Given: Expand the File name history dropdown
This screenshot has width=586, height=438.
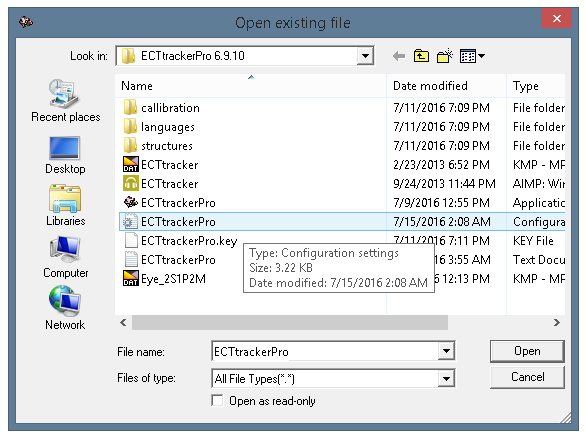Looking at the screenshot, I should (446, 351).
